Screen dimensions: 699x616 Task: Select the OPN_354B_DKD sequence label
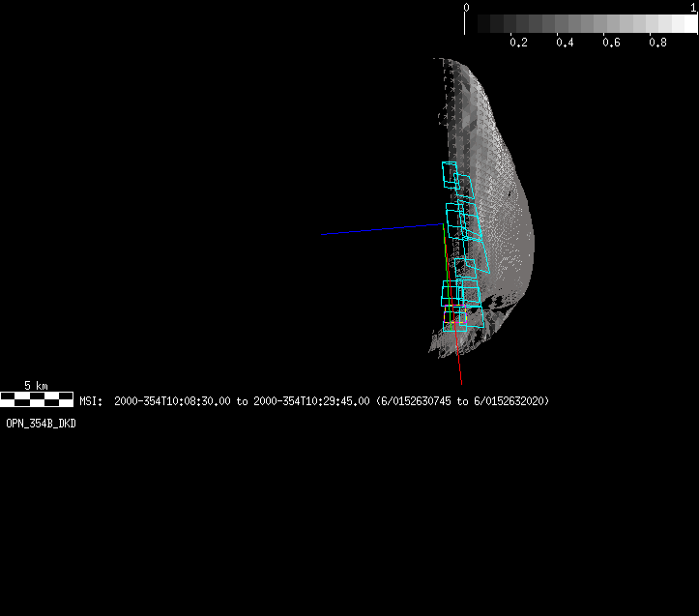[x=41, y=424]
